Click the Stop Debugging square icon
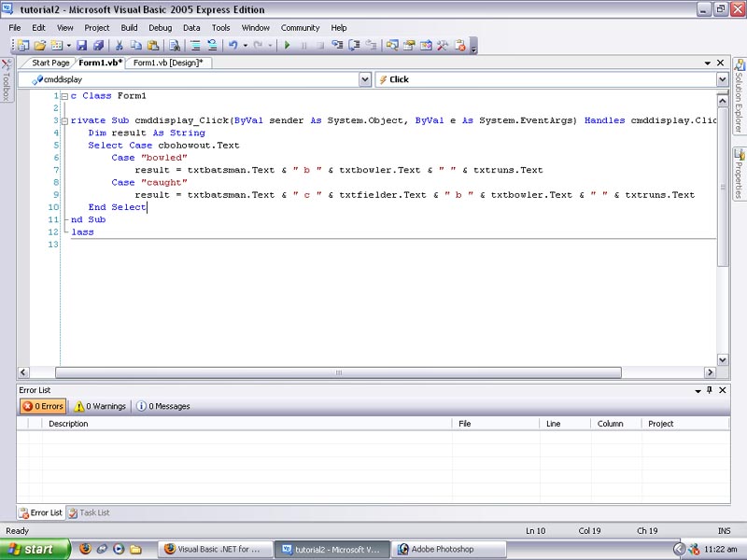The height and width of the screenshot is (560, 747). (x=320, y=45)
